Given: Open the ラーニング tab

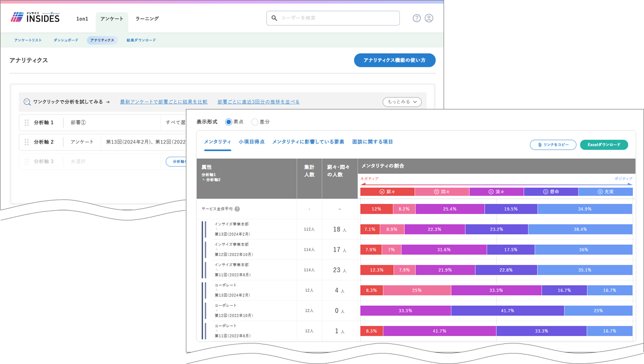Looking at the screenshot, I should point(147,19).
